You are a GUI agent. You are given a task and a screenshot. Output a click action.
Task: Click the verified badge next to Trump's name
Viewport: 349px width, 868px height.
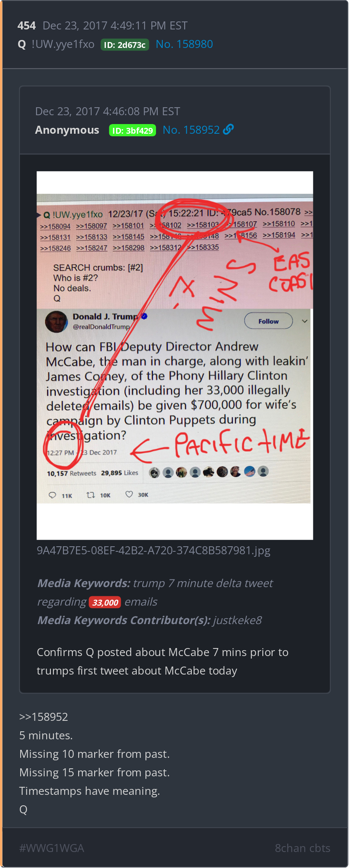tap(144, 316)
